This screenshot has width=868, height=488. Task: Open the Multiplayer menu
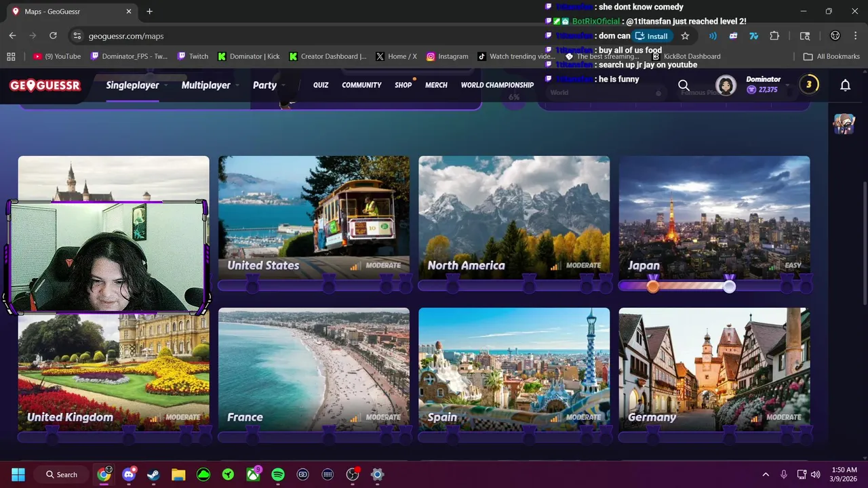(206, 85)
